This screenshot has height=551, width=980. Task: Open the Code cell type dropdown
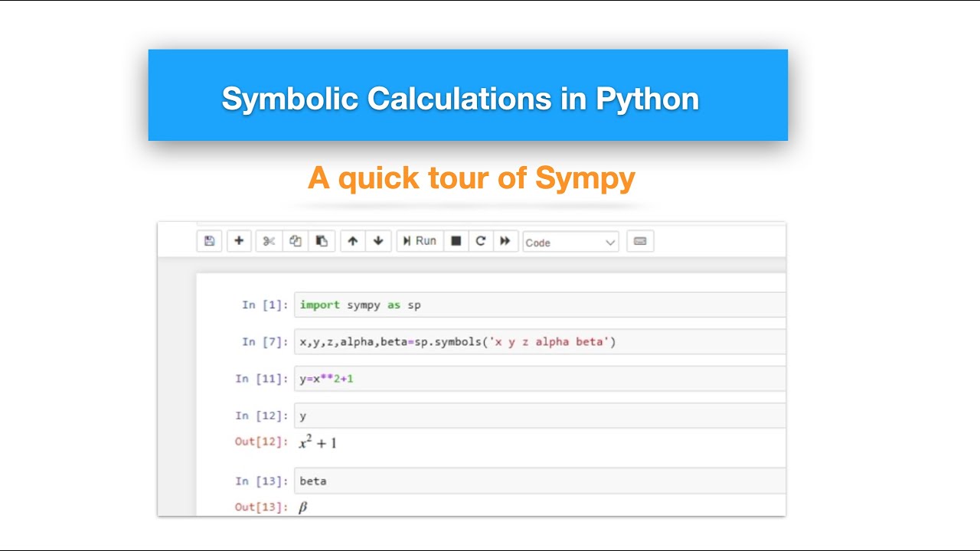point(570,242)
